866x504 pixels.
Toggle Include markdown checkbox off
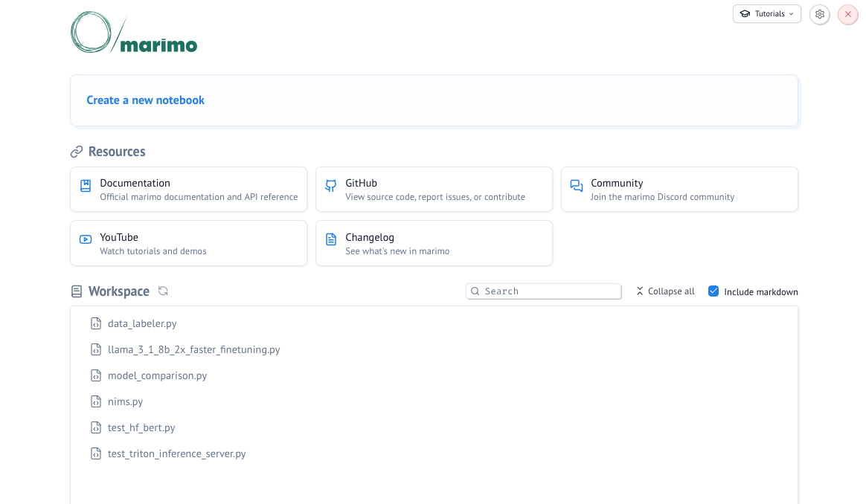pos(713,291)
